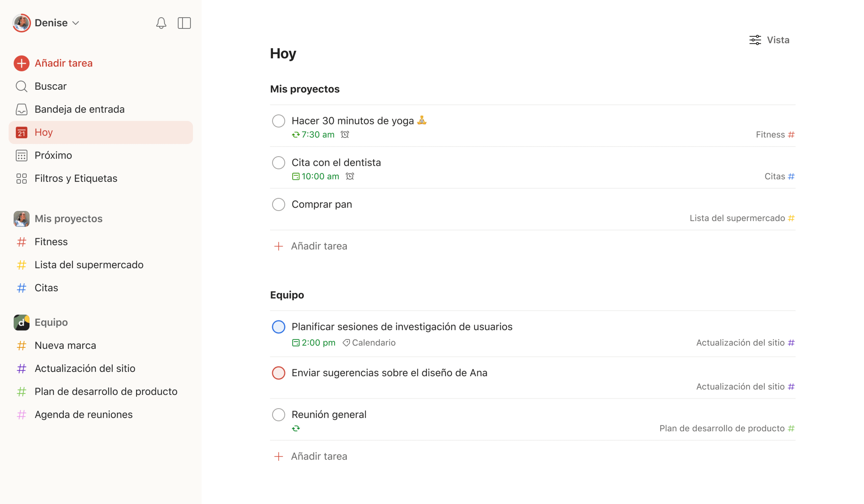Check off Enviar sugerencias sobre el diseño
Screen dimensions: 864x504
click(279, 373)
